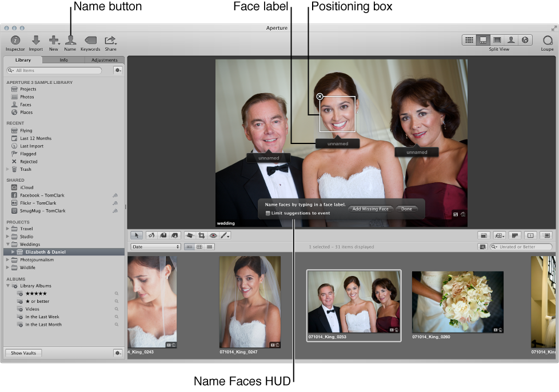Open the Keywords tag icon
559x392 pixels.
click(x=90, y=41)
